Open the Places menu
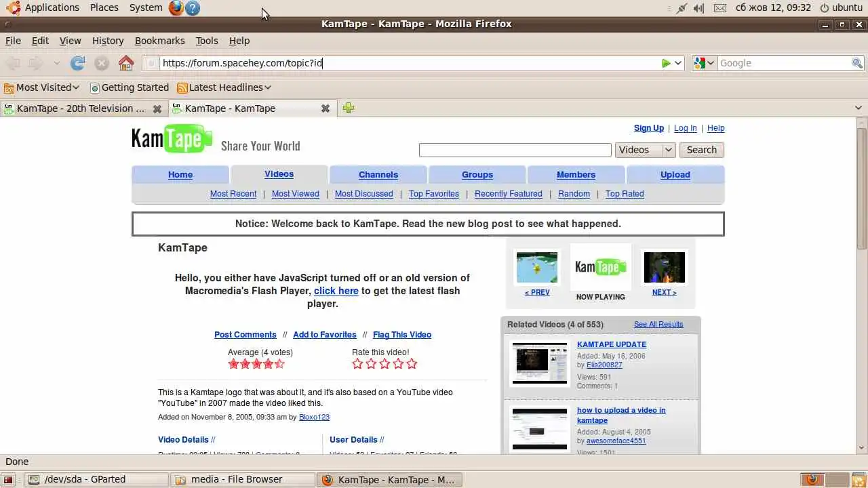 (x=104, y=8)
